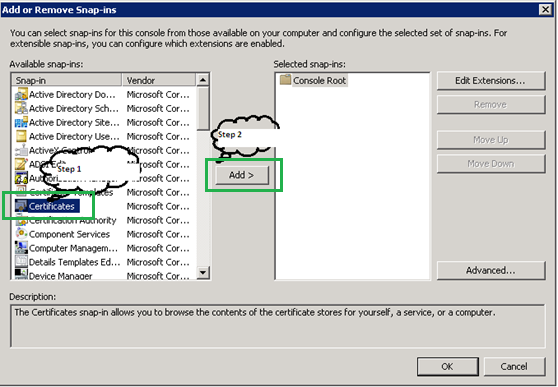Dismiss dialog with Cancel button
The width and height of the screenshot is (558, 387).
[514, 366]
